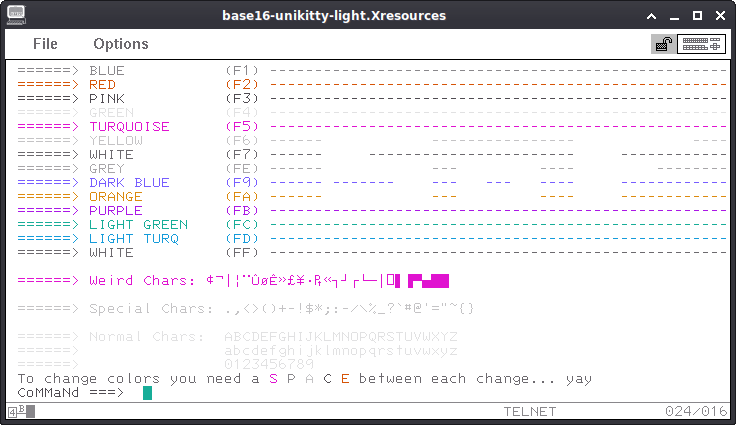Click the (F5) key label
This screenshot has width=736, height=425.
242,126
